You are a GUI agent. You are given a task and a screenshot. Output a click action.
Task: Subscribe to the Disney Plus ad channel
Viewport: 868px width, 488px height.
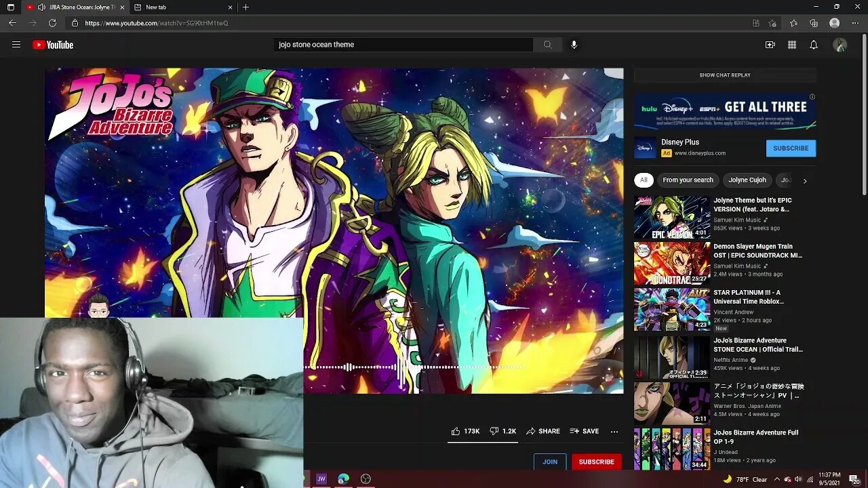coord(791,148)
